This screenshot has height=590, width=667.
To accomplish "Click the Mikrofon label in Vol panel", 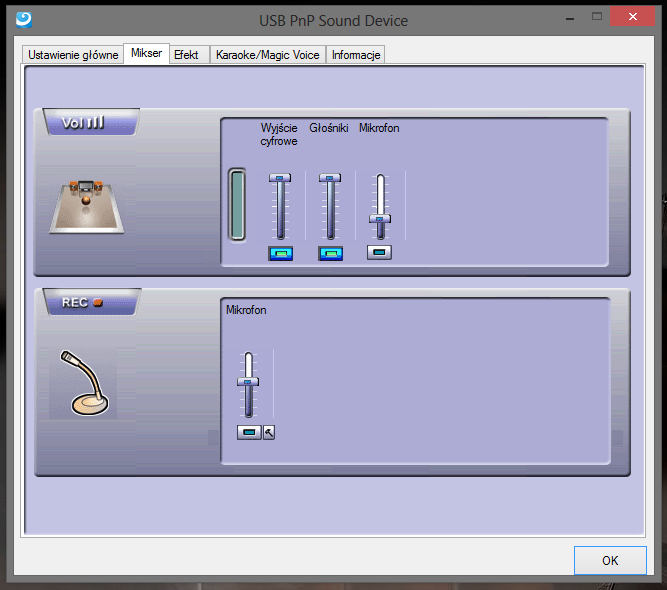I will (x=379, y=128).
